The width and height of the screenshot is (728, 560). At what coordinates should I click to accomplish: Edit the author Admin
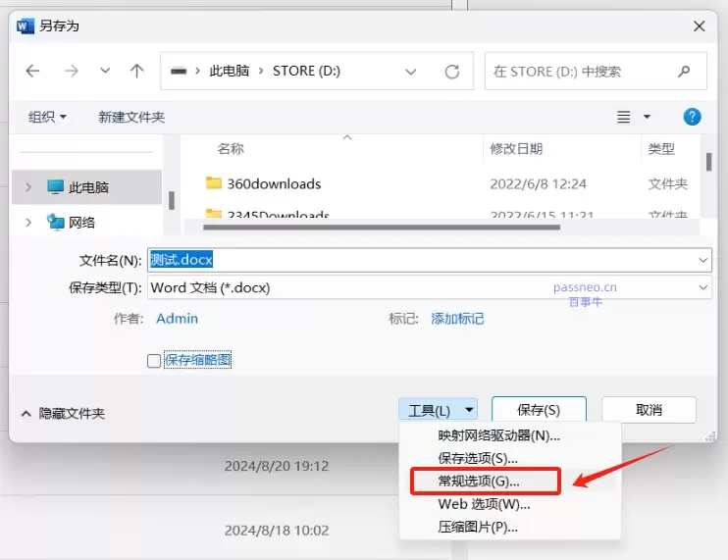(x=177, y=319)
